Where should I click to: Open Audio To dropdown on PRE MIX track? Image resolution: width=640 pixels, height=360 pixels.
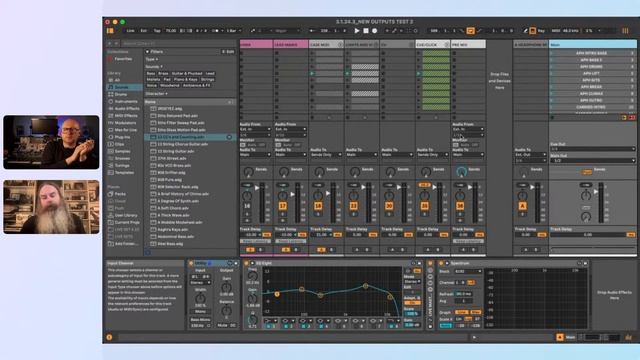[468, 155]
